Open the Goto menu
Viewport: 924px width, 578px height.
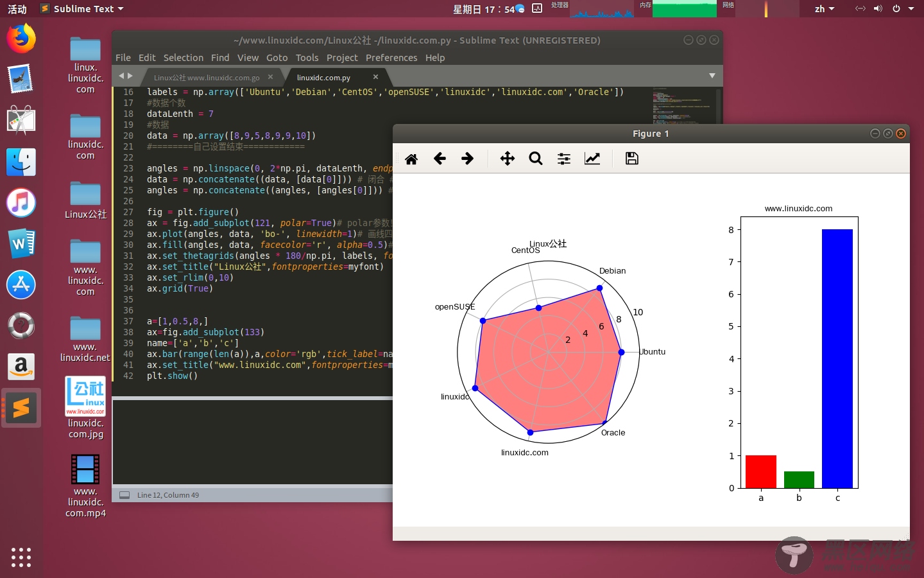click(x=277, y=58)
